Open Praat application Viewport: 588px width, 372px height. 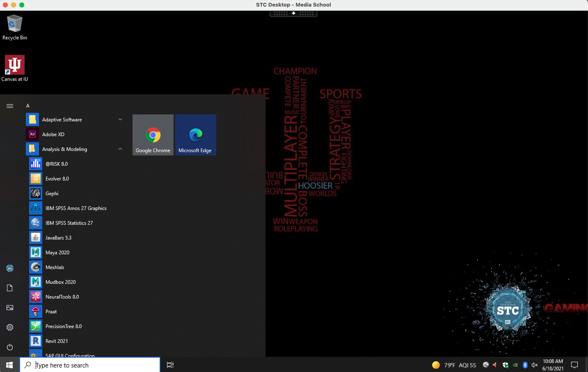point(51,312)
